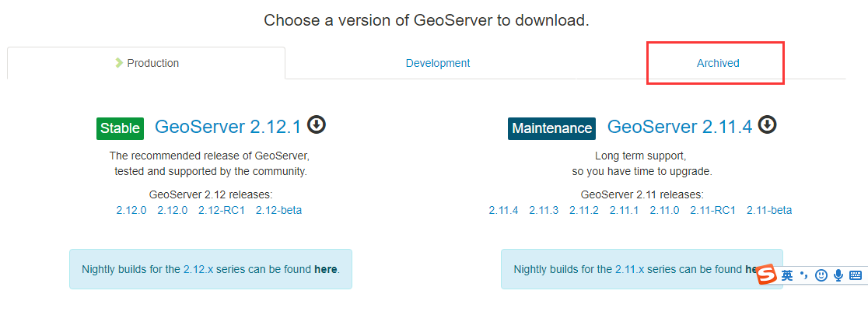This screenshot has width=868, height=322.
Task: Toggle punctuation mode in the IME bar
Action: pyautogui.click(x=803, y=275)
